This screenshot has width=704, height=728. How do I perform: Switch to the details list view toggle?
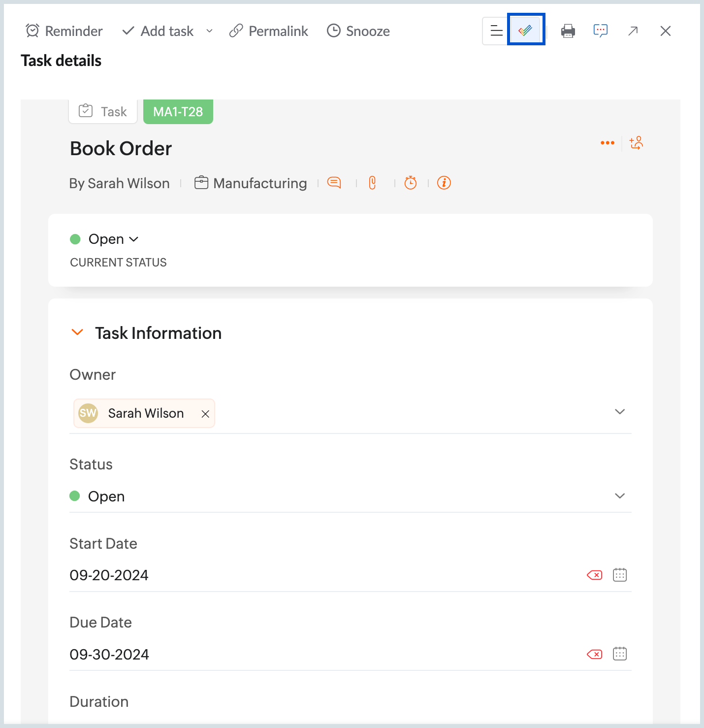click(495, 31)
